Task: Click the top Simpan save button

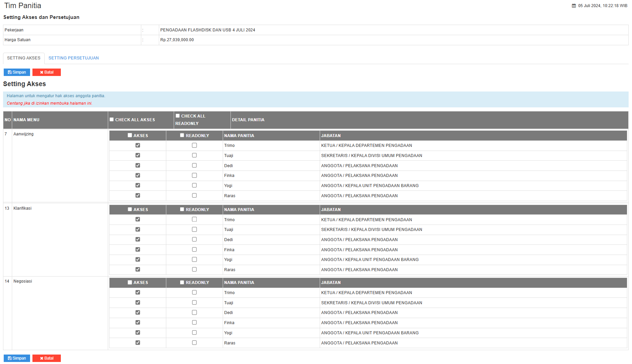Action: 17,72
